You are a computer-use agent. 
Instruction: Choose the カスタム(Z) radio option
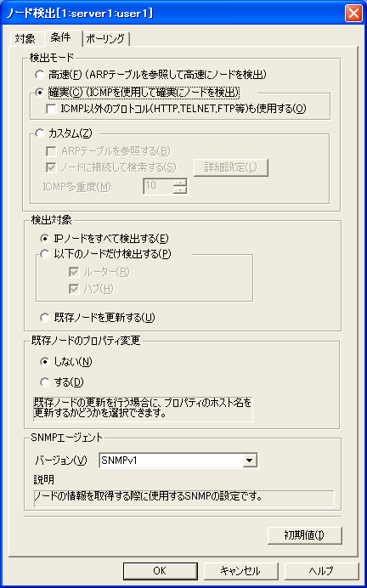pos(40,133)
